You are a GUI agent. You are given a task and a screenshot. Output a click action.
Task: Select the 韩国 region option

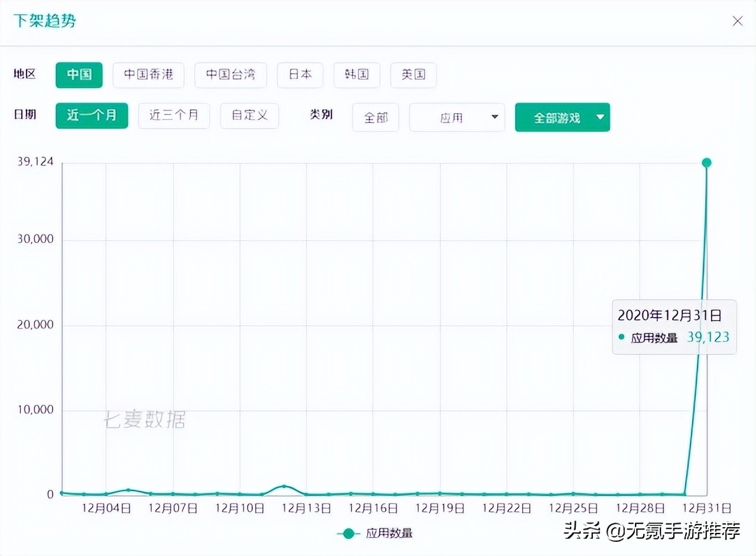tap(357, 75)
